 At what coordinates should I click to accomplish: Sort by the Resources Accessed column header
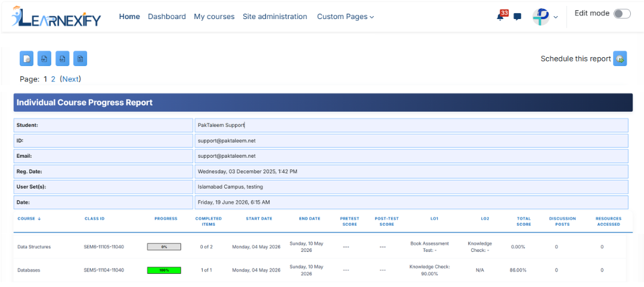tap(608, 222)
